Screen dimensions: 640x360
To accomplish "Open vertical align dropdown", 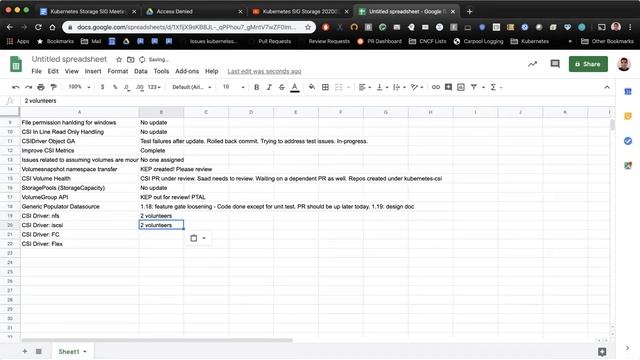I will pos(382,87).
